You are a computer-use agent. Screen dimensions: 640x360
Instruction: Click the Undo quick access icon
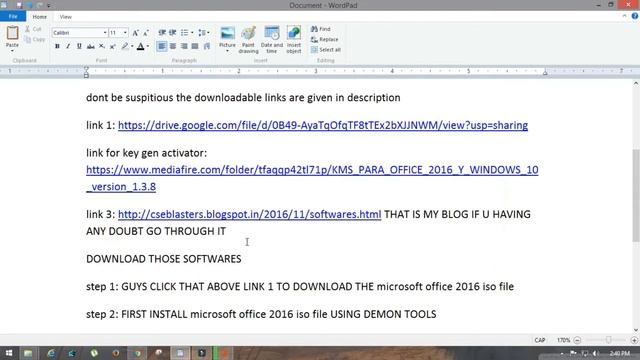pos(30,5)
